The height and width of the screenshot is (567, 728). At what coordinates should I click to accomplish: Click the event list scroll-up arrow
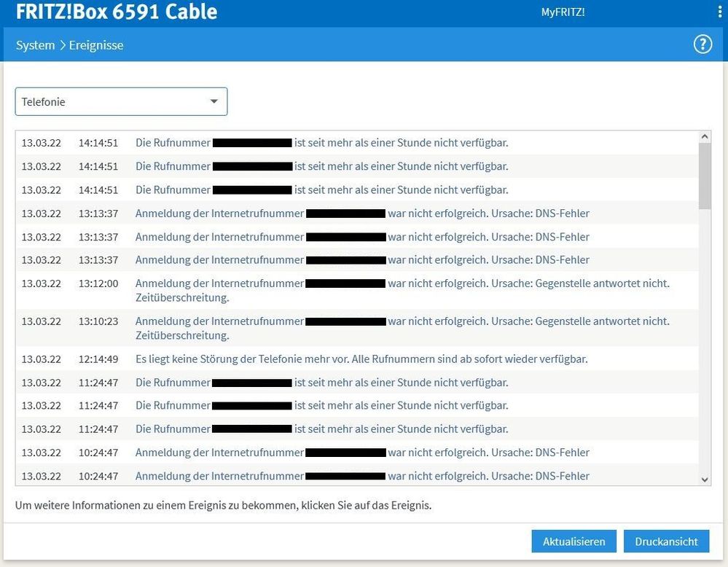(x=705, y=136)
